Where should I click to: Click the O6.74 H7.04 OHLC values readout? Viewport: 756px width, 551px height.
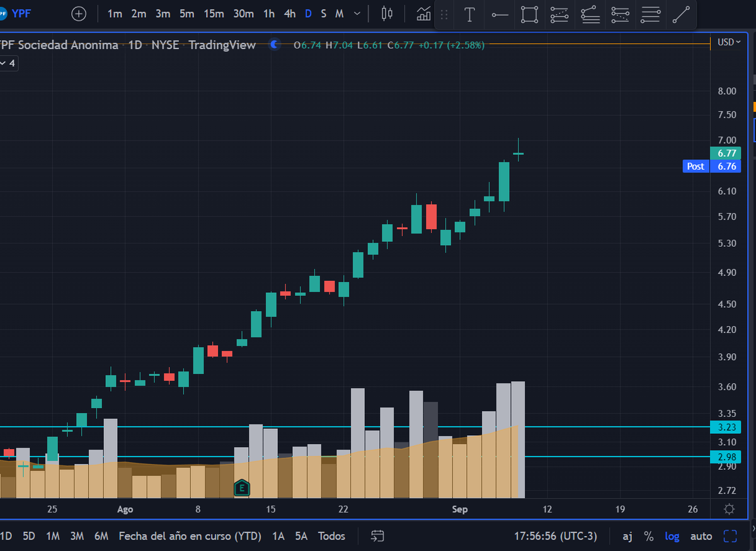click(389, 45)
